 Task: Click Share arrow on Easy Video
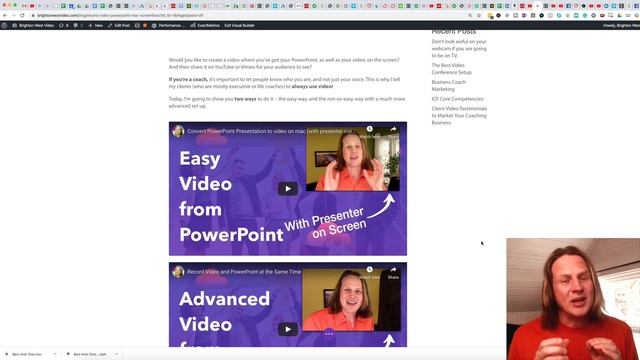point(393,129)
